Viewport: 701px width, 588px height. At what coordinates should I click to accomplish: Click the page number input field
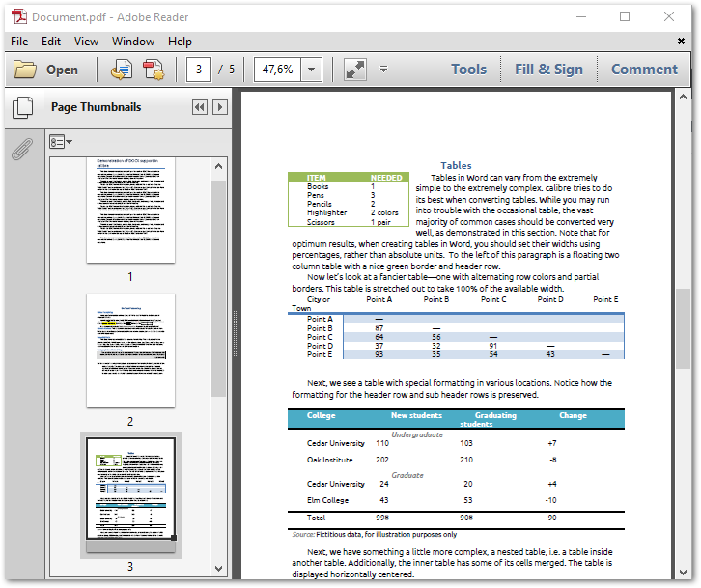[199, 70]
